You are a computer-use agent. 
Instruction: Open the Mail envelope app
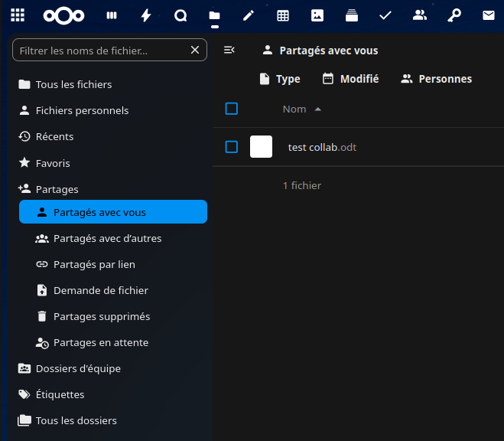[x=488, y=15]
